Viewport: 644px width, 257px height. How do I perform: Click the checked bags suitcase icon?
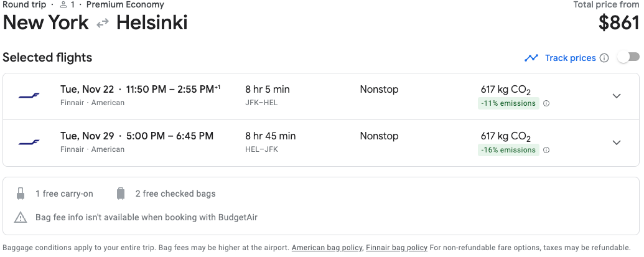tap(121, 194)
